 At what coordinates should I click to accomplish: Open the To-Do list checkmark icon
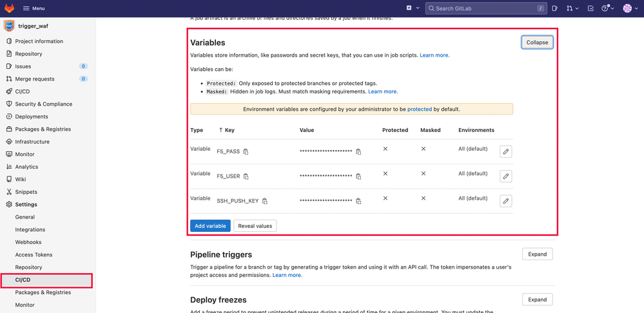point(590,8)
